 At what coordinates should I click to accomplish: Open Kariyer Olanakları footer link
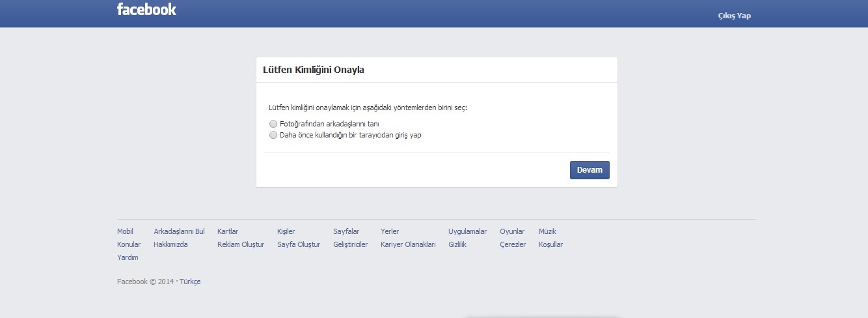[x=408, y=244]
